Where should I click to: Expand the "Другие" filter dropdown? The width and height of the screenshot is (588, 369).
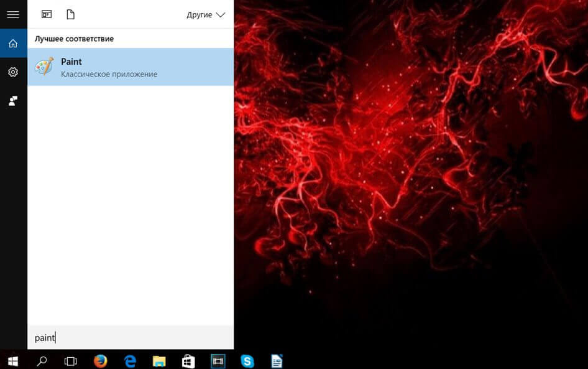coord(206,14)
